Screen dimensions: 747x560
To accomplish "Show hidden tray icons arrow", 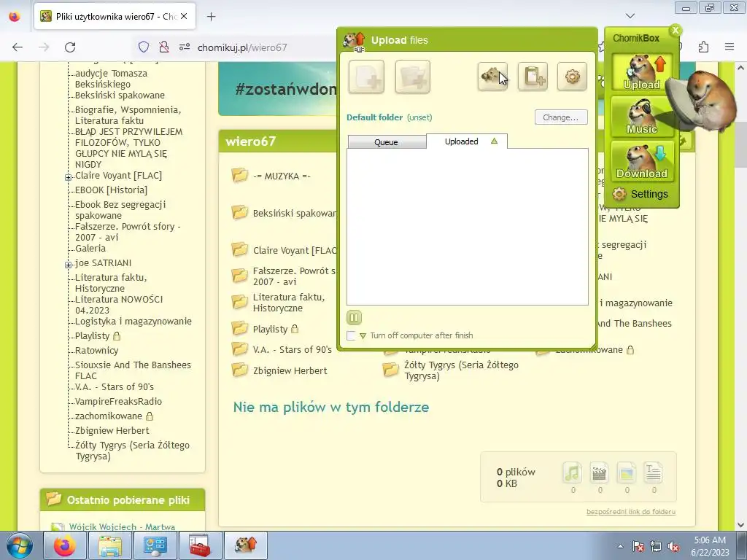I will (x=620, y=546).
